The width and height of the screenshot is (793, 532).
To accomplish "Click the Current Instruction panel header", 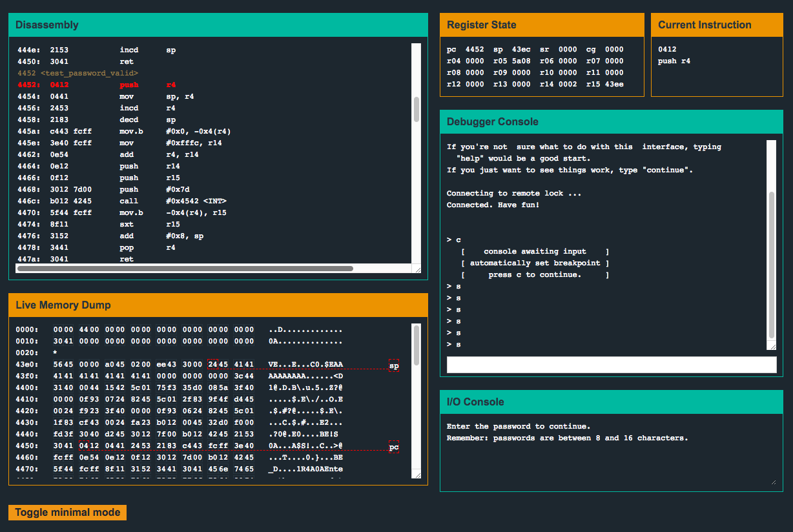I will (x=717, y=25).
